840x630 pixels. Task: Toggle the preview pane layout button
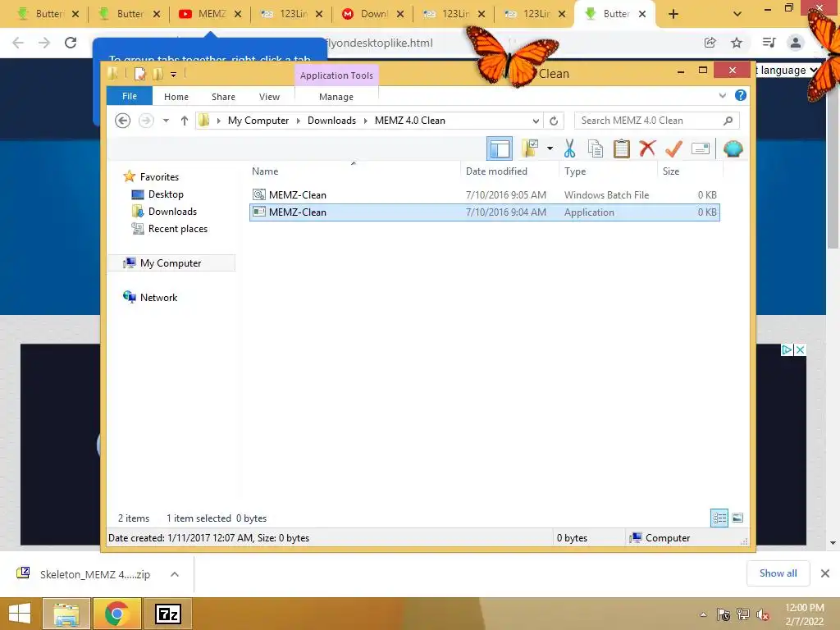[500, 149]
